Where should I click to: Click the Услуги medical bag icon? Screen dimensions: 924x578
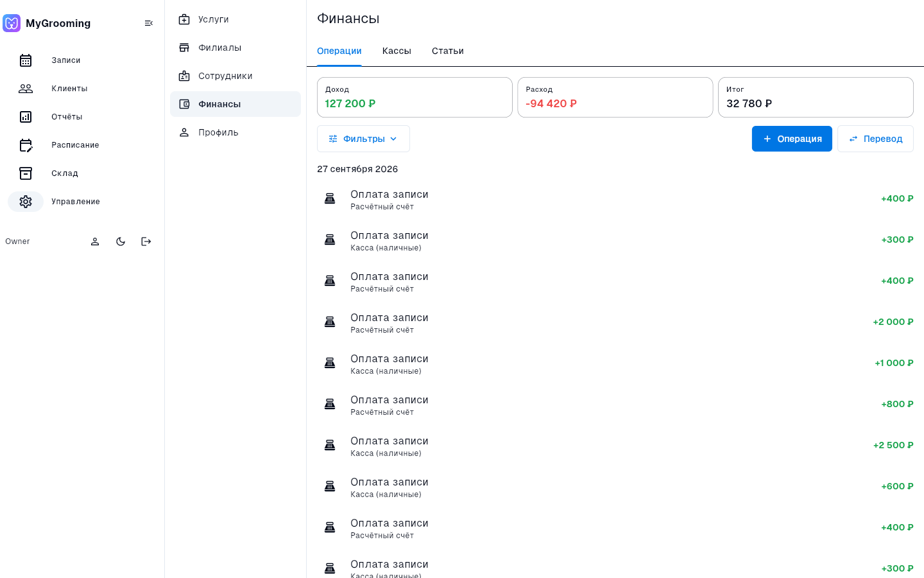click(x=184, y=19)
